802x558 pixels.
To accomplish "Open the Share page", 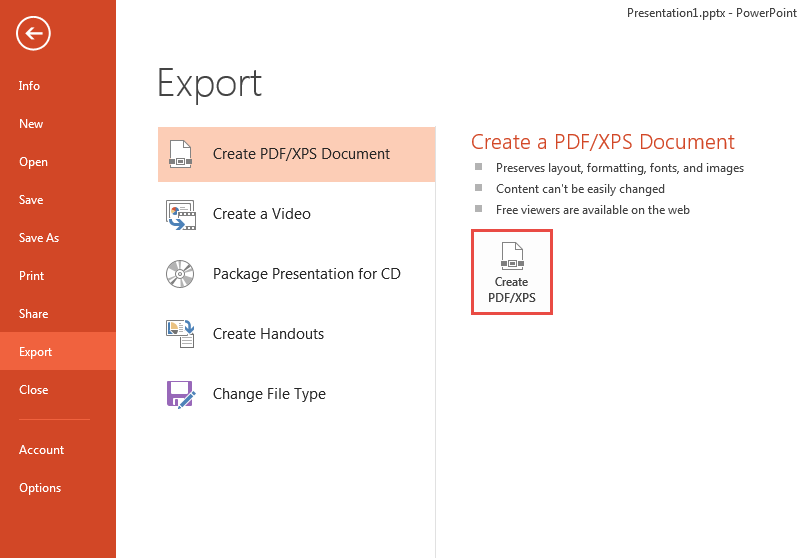I will coord(33,314).
